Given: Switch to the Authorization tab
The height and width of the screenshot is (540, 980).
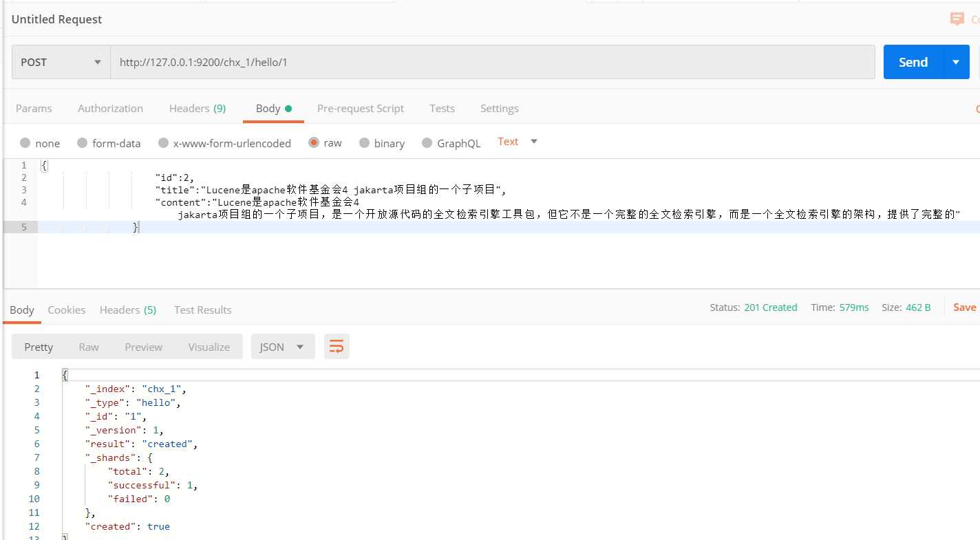Looking at the screenshot, I should point(110,108).
